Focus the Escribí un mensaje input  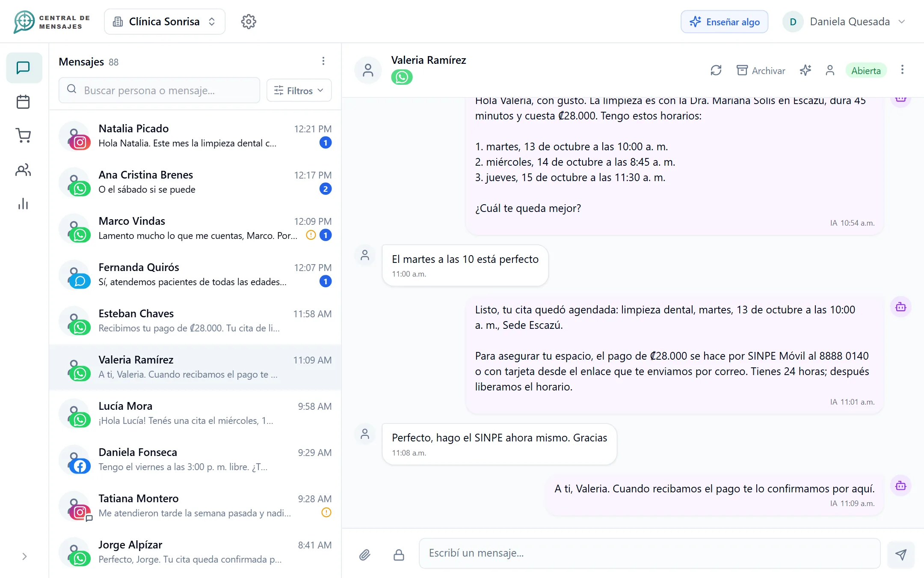(x=649, y=553)
